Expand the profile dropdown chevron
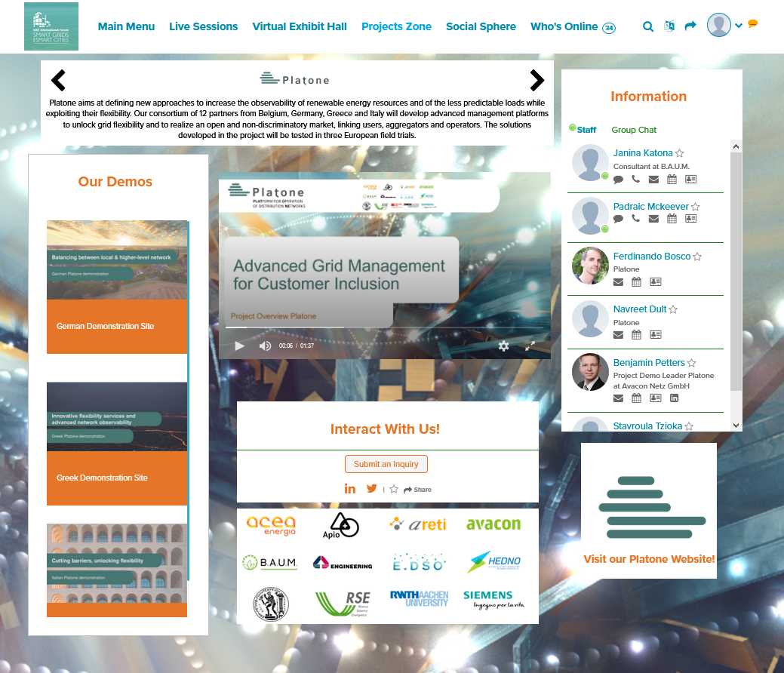The width and height of the screenshot is (784, 673). (739, 26)
